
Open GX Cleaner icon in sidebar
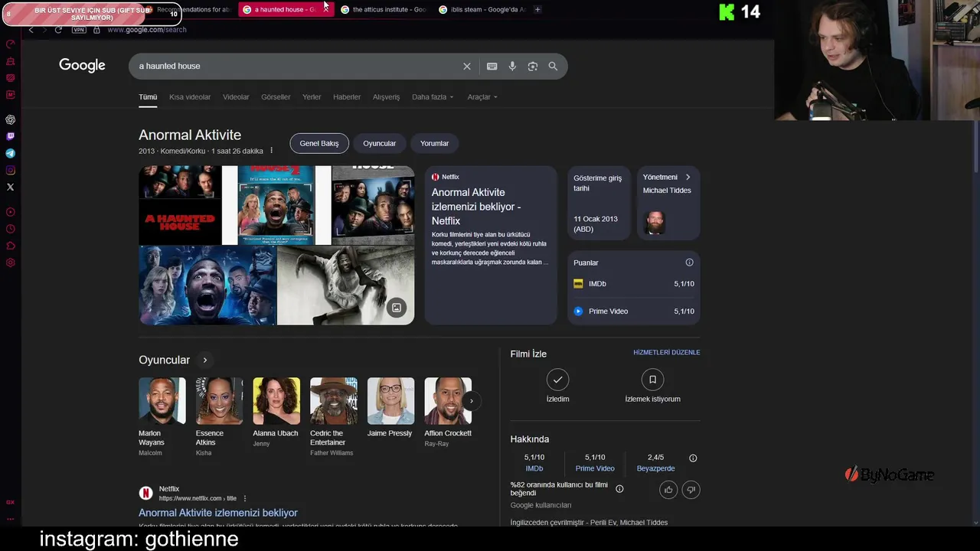click(x=10, y=61)
